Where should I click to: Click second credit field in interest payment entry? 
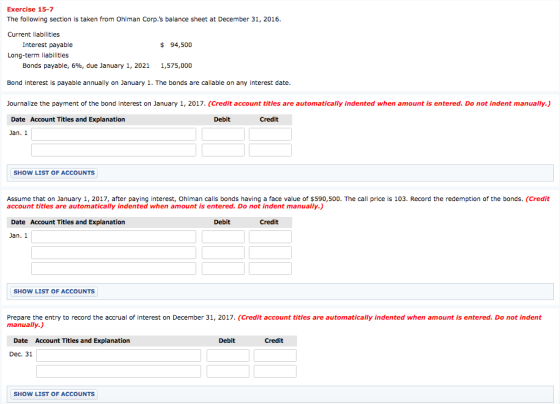click(x=270, y=150)
